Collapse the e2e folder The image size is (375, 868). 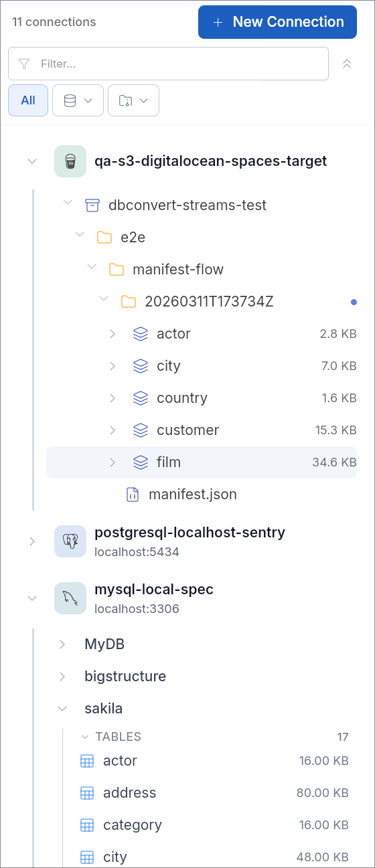[80, 234]
